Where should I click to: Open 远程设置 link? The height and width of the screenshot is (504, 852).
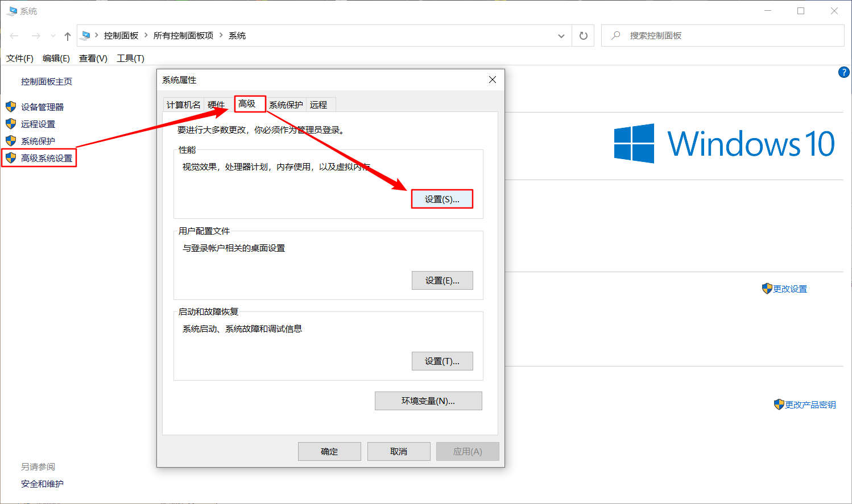point(38,124)
